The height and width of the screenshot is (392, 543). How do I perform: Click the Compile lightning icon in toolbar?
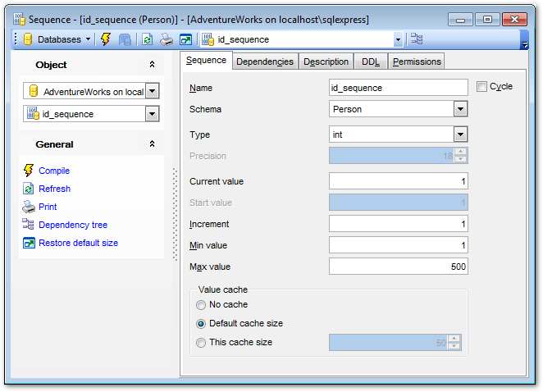[106, 39]
